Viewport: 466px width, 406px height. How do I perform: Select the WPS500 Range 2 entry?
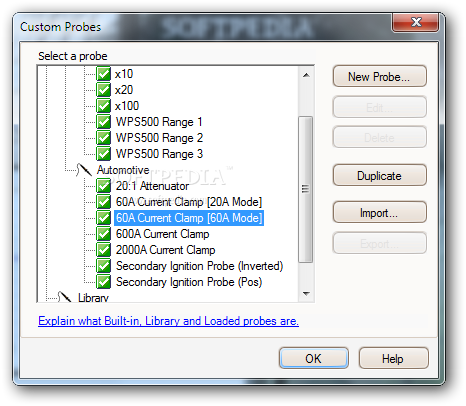click(159, 138)
